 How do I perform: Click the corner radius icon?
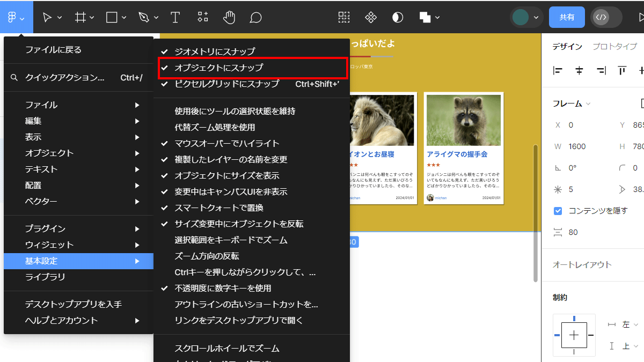[623, 168]
